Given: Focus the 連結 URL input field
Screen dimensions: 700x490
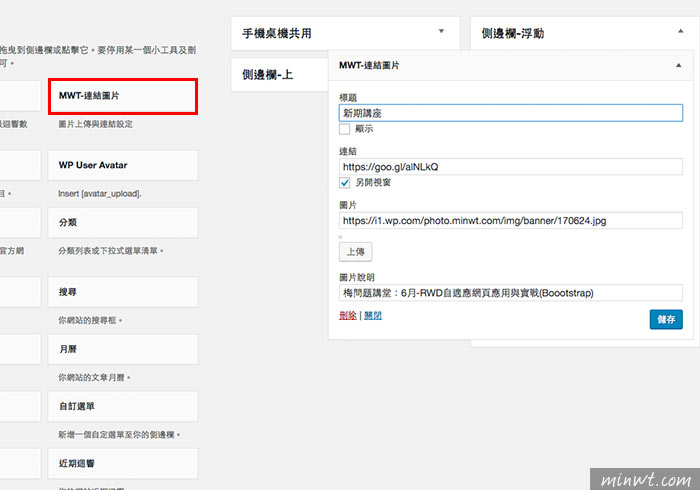Looking at the screenshot, I should 511,166.
